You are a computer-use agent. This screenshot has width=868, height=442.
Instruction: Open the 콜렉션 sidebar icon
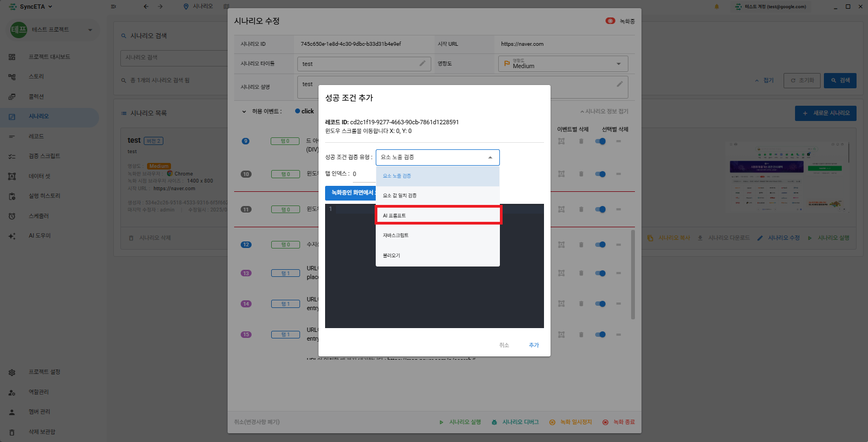coord(12,96)
